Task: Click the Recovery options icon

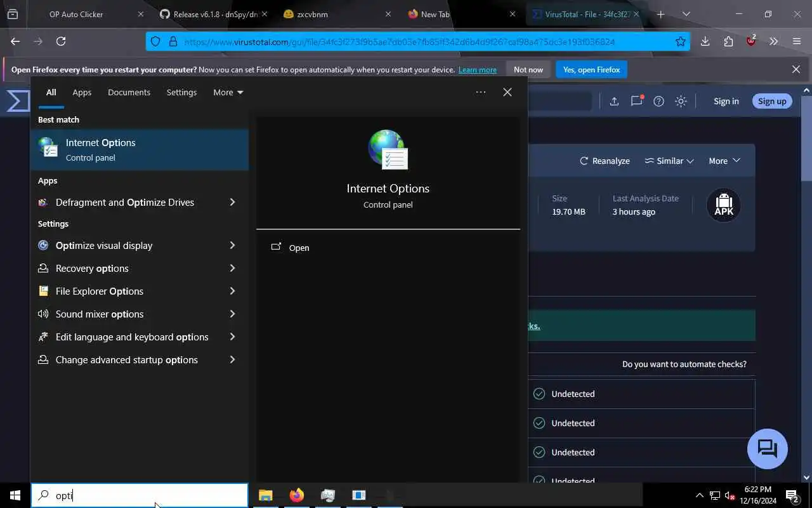Action: click(x=43, y=268)
